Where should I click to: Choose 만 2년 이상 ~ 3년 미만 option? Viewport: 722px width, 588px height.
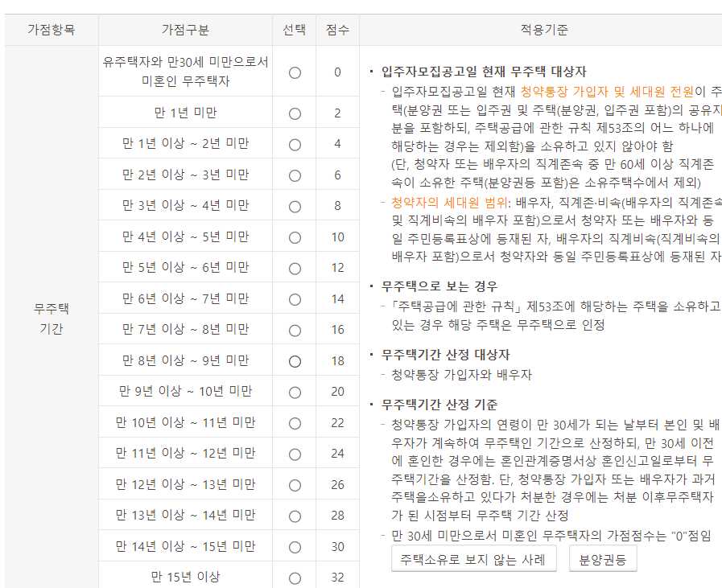(x=295, y=175)
